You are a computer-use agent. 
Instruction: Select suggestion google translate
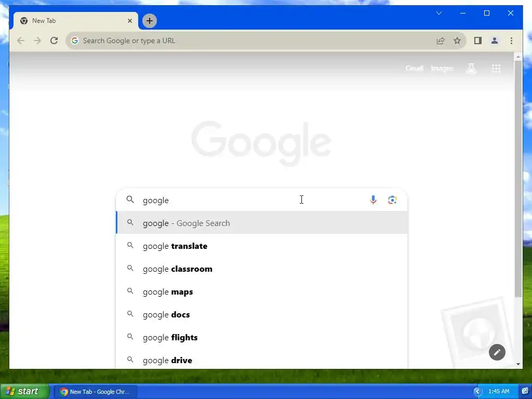(x=262, y=246)
